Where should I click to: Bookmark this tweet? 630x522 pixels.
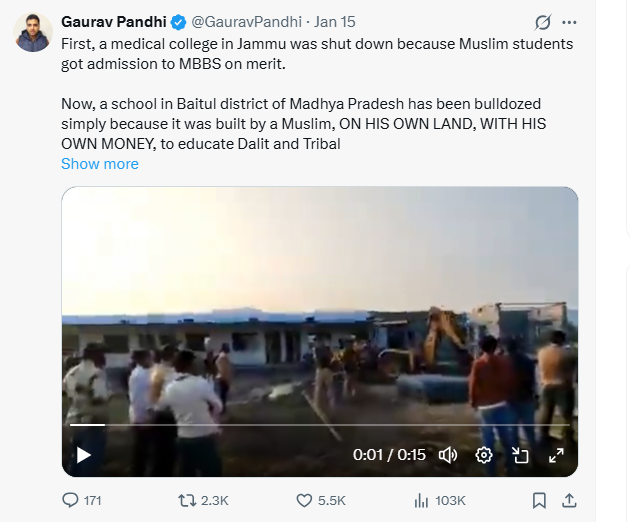[x=539, y=500]
